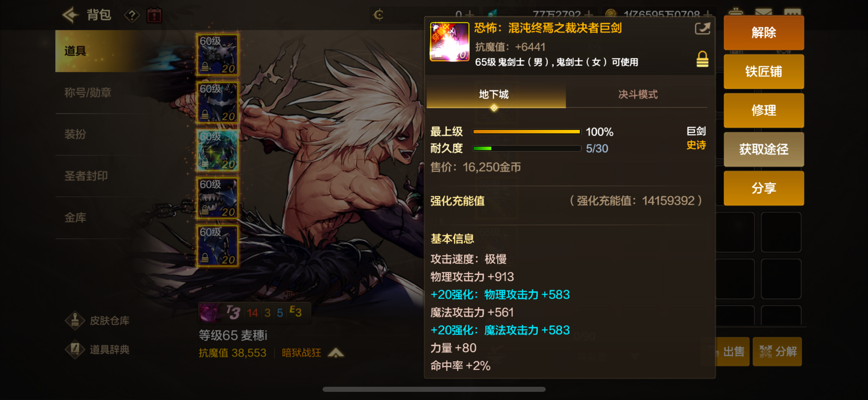Click the buff icons strip under character

[x=255, y=312]
